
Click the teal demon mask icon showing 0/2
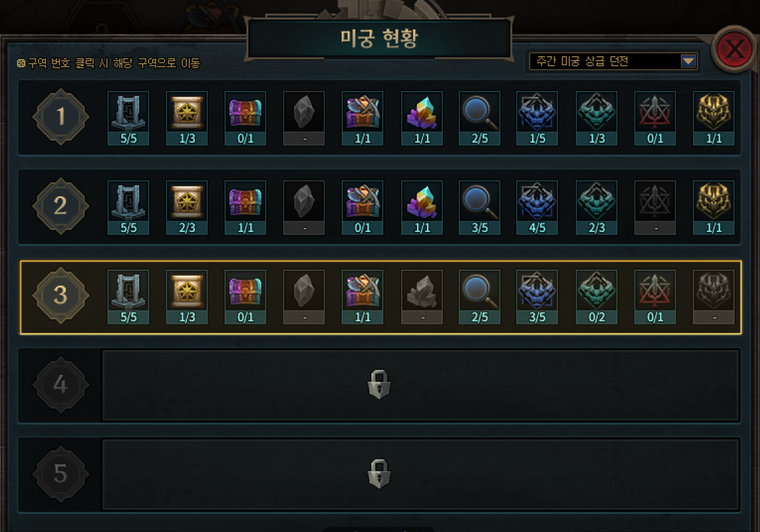tap(597, 297)
